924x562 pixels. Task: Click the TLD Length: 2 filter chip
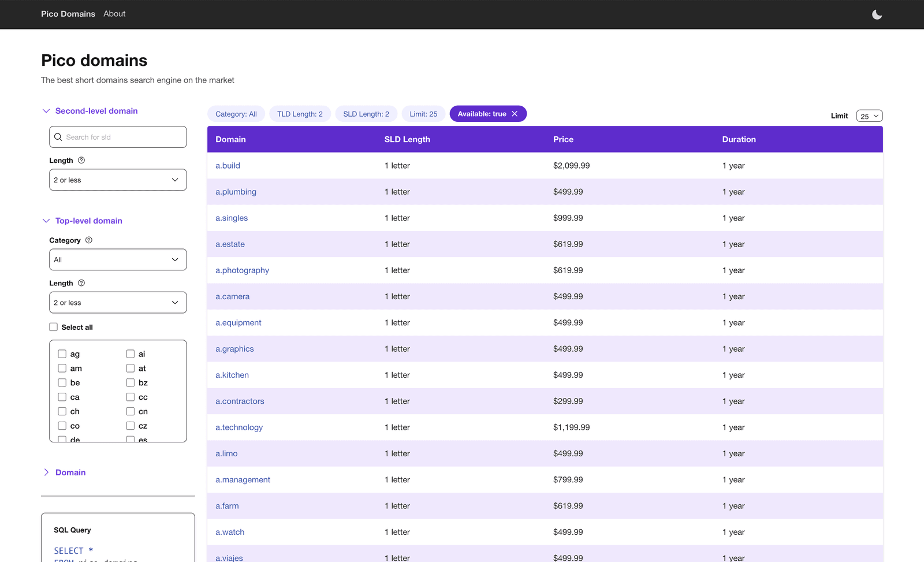pyautogui.click(x=300, y=114)
